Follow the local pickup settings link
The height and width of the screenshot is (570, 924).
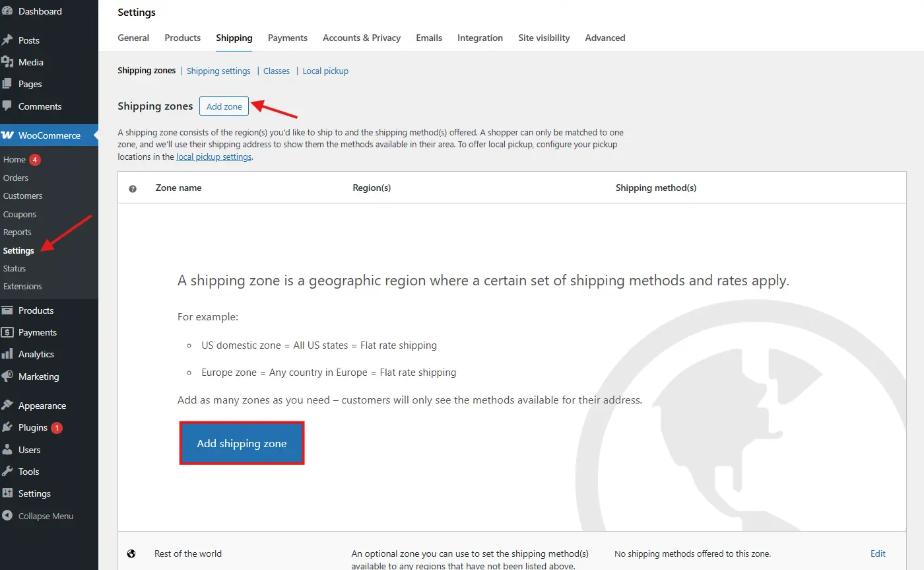coord(214,157)
